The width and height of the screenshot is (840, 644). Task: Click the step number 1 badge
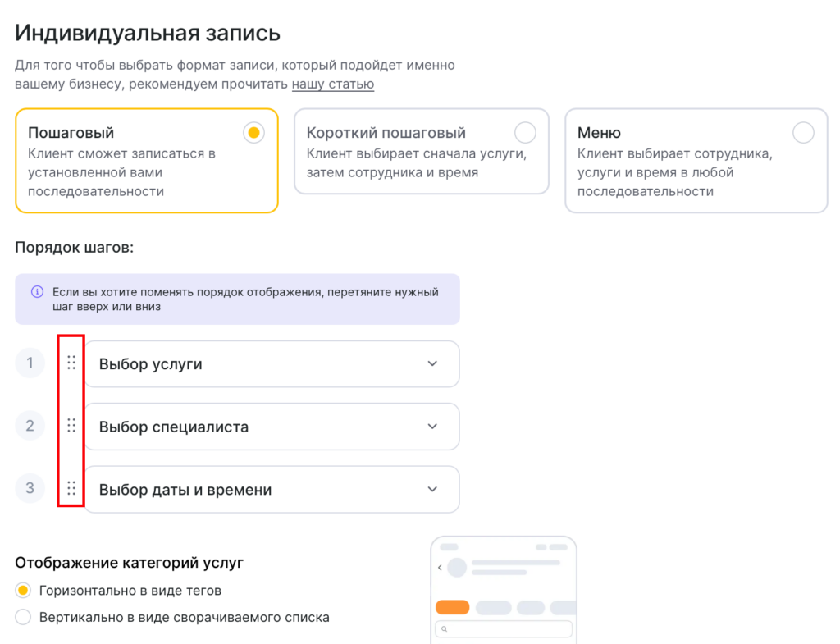pos(30,363)
